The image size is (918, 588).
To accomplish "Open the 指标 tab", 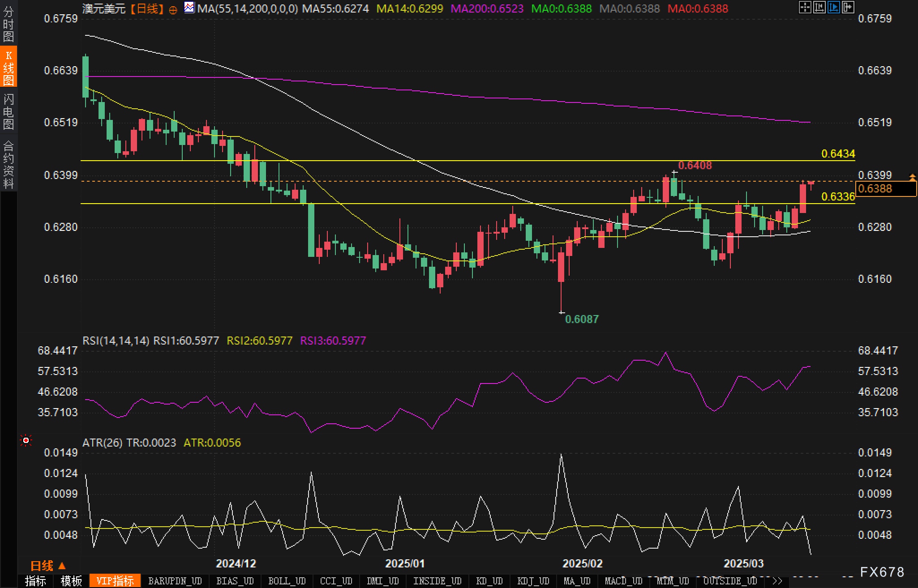I will (35, 581).
